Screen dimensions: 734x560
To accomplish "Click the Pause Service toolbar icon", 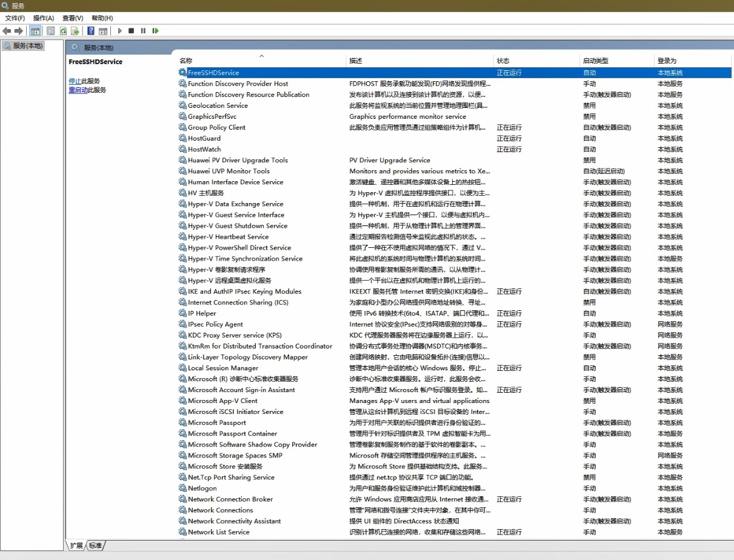I will 143,31.
